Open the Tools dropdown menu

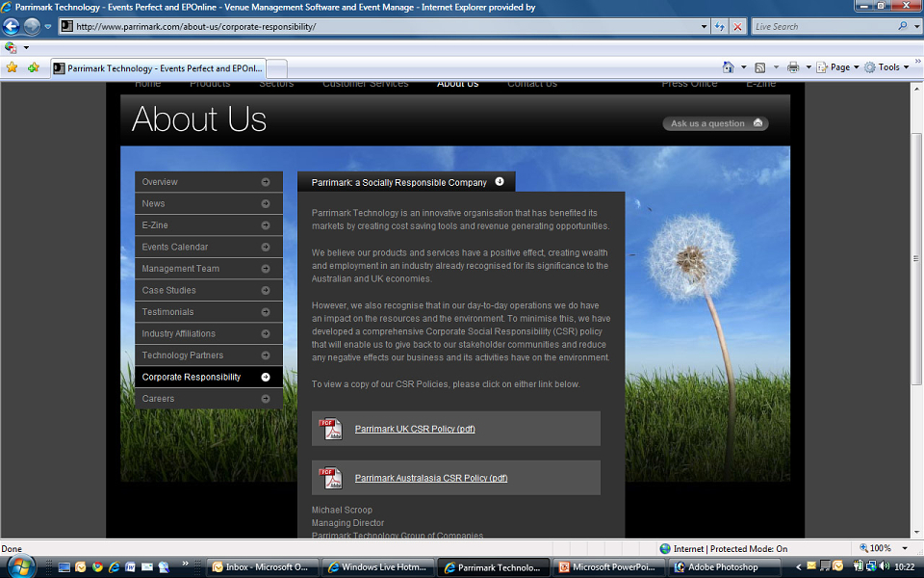coord(887,67)
